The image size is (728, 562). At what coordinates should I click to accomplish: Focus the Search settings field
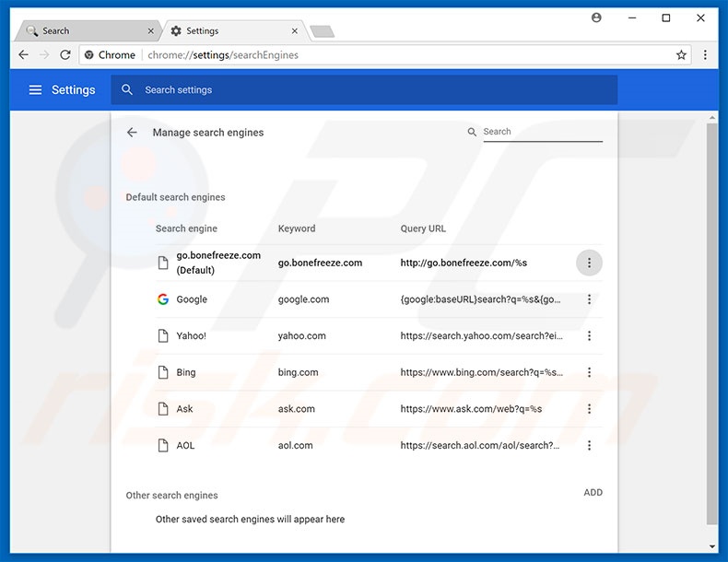pyautogui.click(x=369, y=90)
